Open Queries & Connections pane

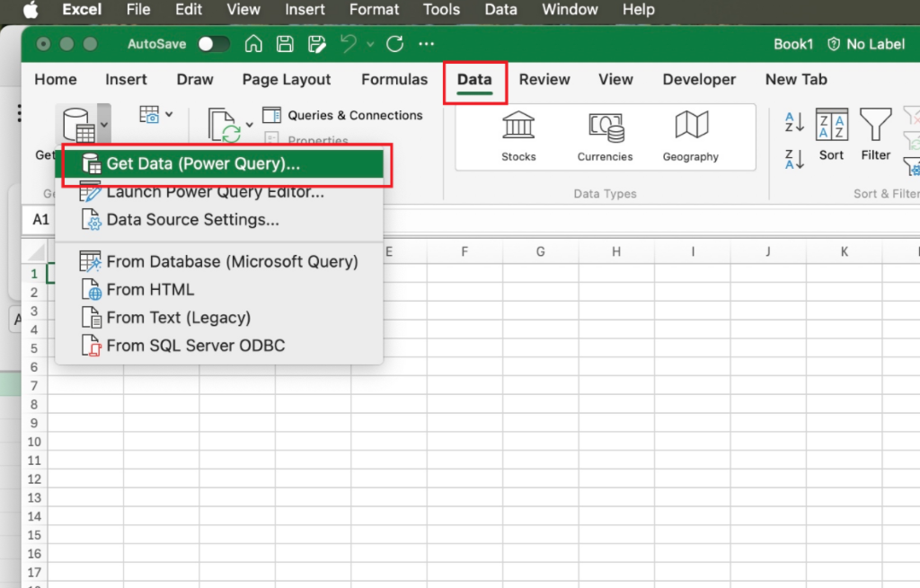point(342,115)
